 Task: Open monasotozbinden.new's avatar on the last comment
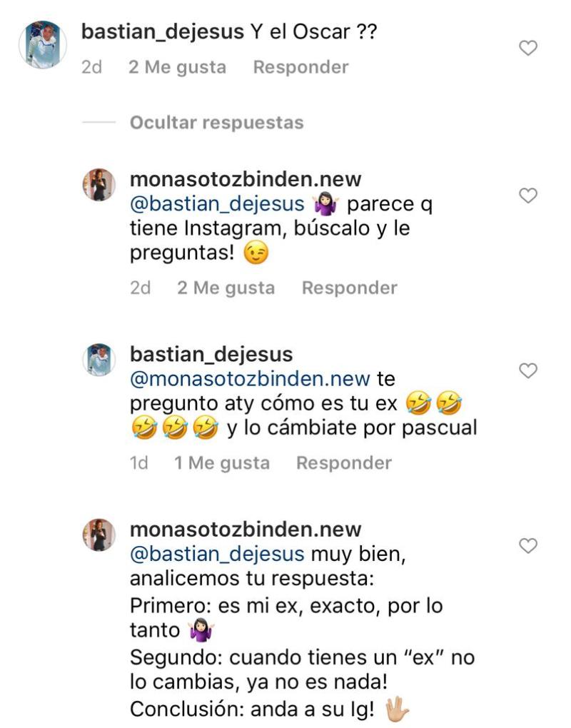pyautogui.click(x=100, y=534)
